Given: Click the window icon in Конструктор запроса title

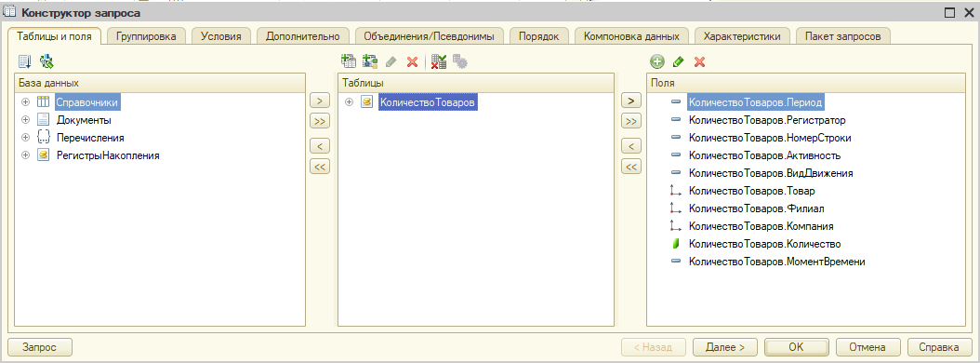Looking at the screenshot, I should click(x=10, y=12).
